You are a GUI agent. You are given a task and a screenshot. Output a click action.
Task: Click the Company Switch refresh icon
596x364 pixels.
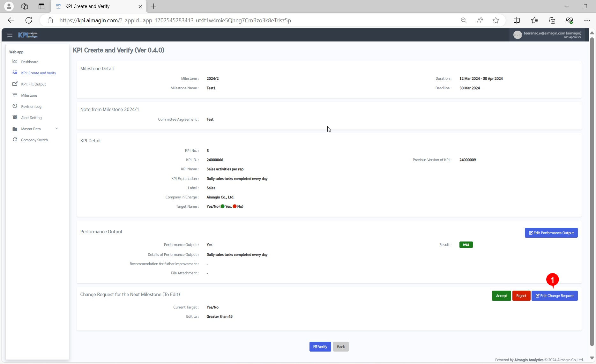[x=15, y=140]
